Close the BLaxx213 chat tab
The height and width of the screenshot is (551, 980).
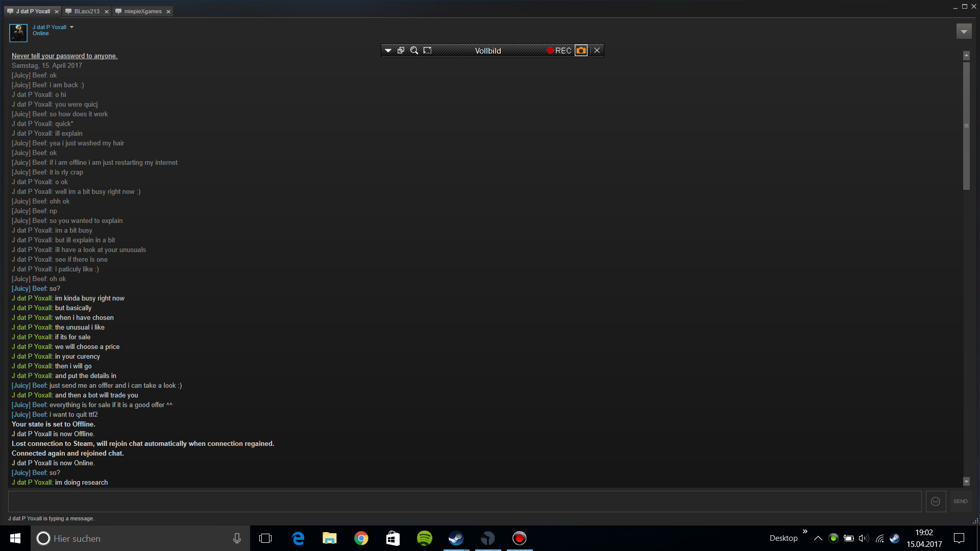(x=107, y=12)
